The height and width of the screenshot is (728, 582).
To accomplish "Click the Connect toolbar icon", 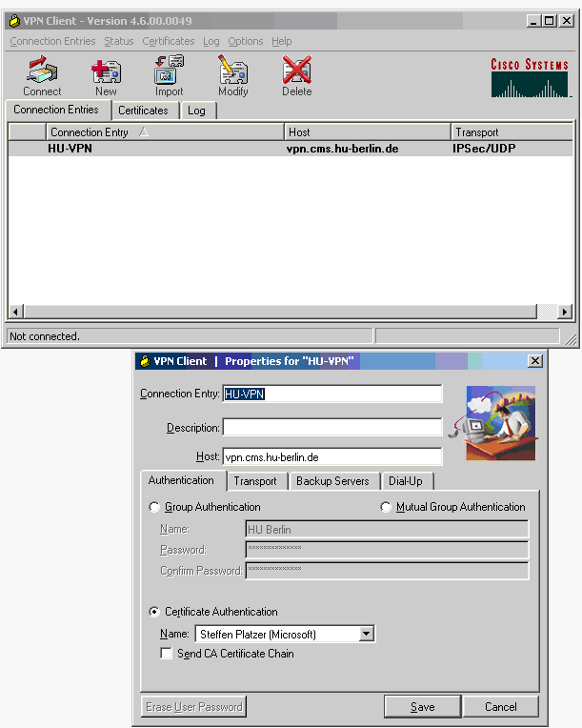I will pos(42,75).
